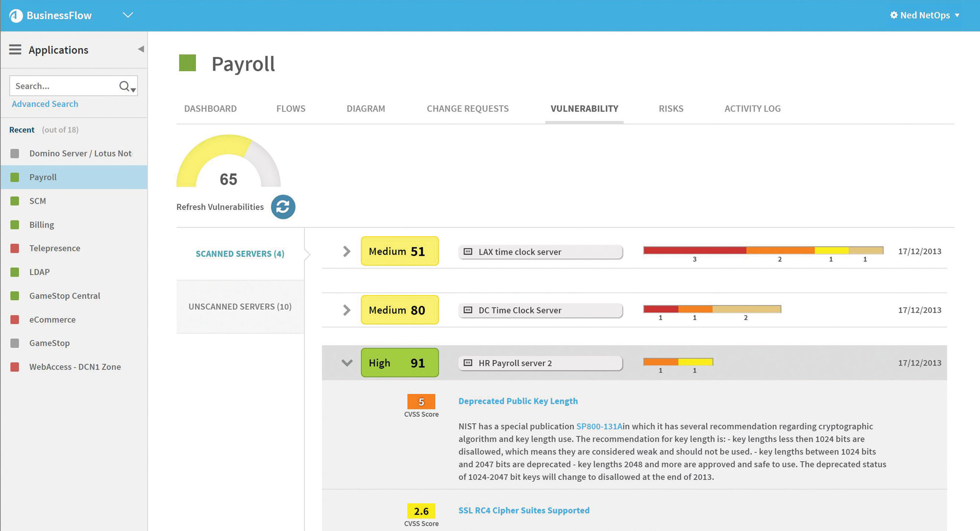Click the search magnifier icon
Viewport: 980px width, 531px height.
pos(124,86)
